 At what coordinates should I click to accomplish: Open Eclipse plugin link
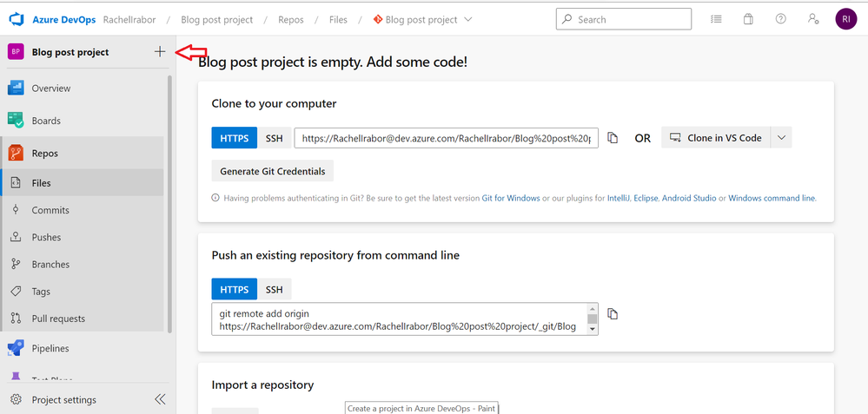(646, 198)
